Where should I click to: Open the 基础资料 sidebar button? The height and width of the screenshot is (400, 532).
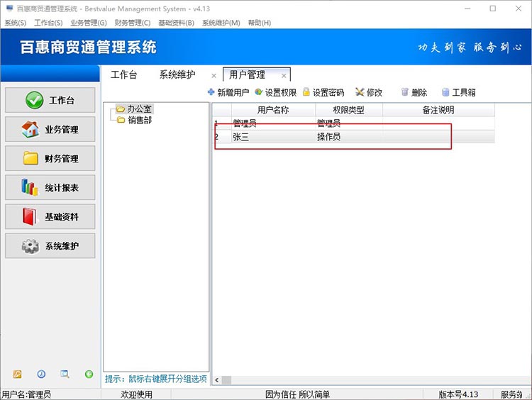click(x=50, y=216)
